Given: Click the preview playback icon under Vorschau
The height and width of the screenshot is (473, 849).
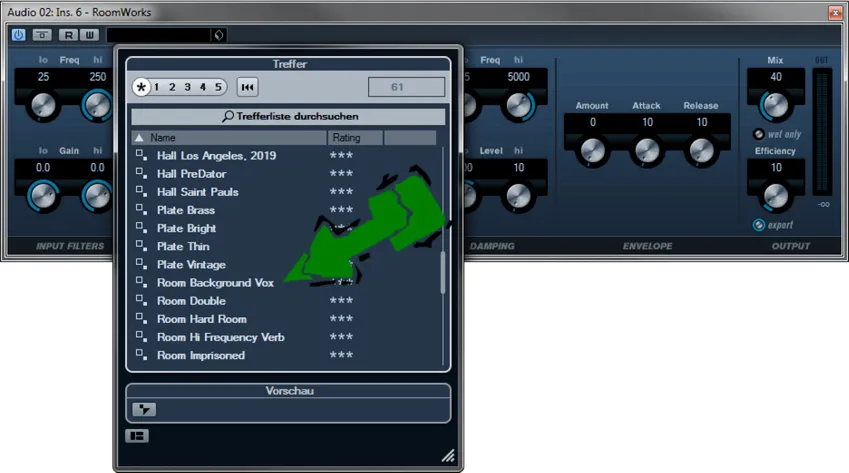Looking at the screenshot, I should (145, 409).
